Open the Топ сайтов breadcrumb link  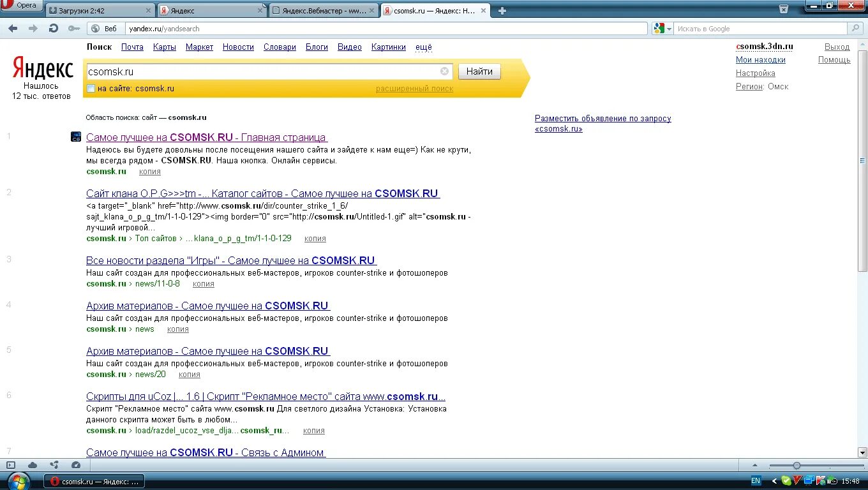(x=156, y=239)
